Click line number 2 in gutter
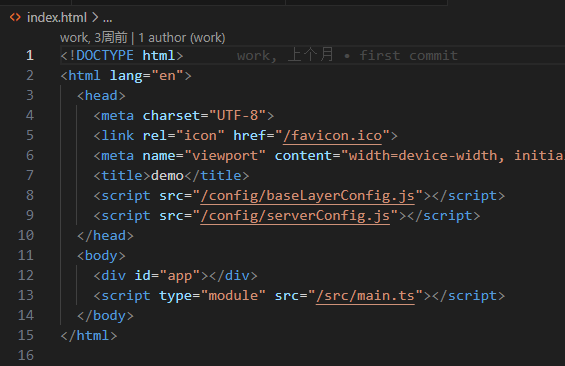Screen dimensions: 565x366 30,76
